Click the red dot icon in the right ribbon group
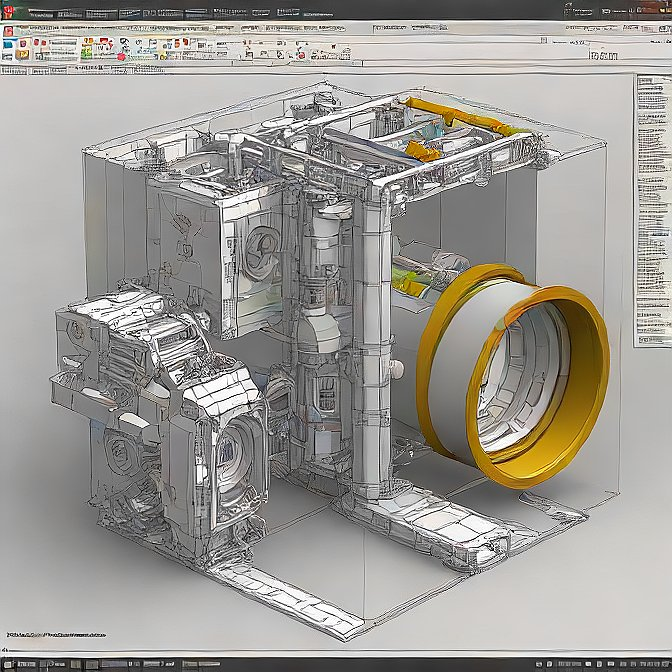Screen dimensions: 672x672 (x=302, y=56)
